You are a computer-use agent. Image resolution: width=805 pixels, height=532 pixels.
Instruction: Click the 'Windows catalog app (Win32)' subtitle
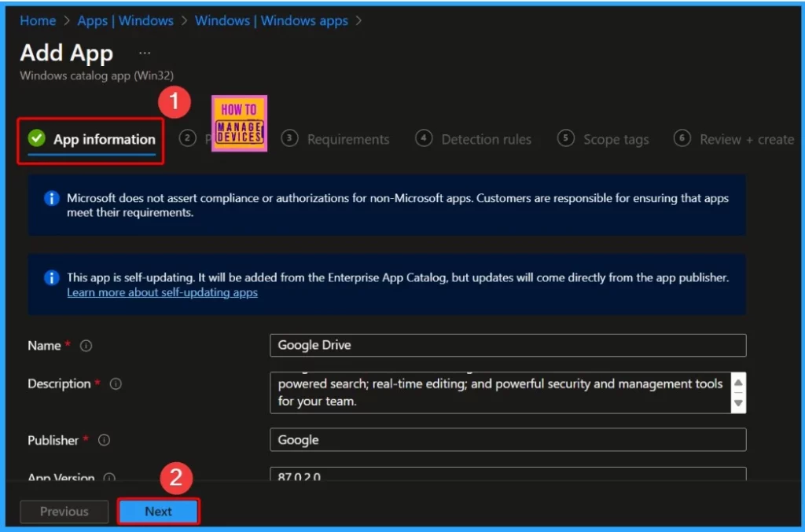point(97,75)
